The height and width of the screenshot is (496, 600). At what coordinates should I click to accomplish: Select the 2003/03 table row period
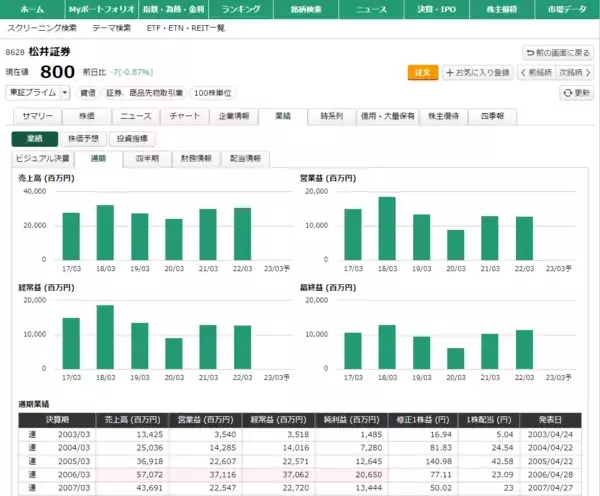(x=74, y=435)
